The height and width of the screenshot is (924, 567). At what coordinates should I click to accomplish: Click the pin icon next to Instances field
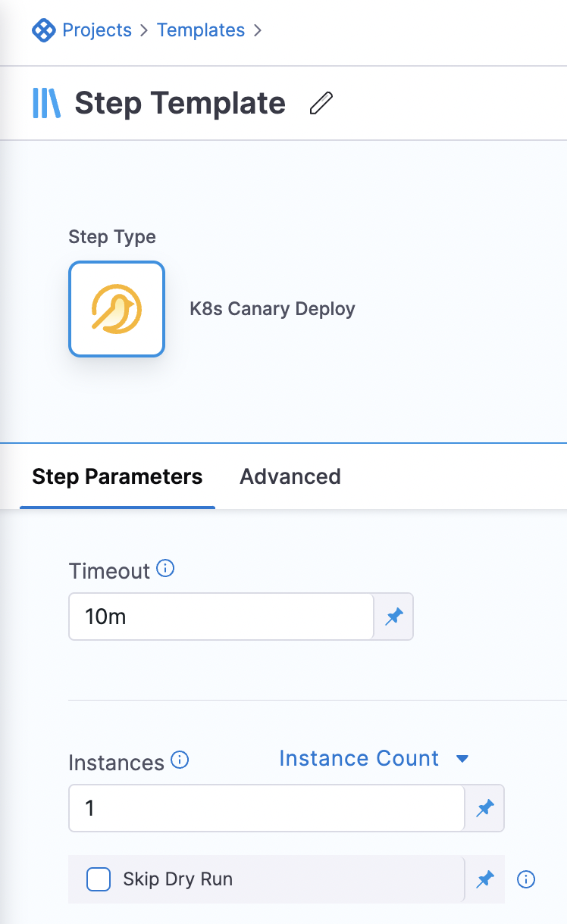(485, 808)
